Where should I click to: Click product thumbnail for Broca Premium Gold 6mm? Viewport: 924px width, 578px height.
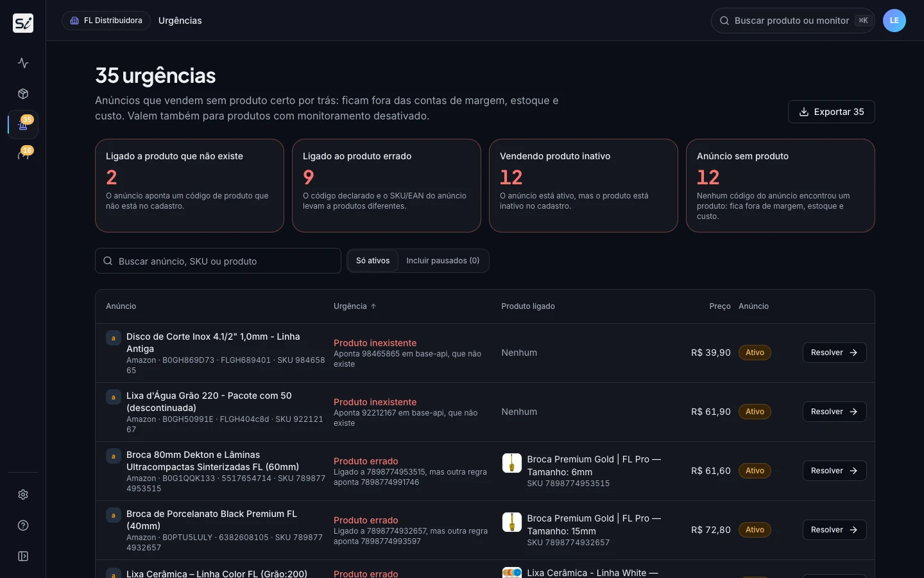point(511,463)
